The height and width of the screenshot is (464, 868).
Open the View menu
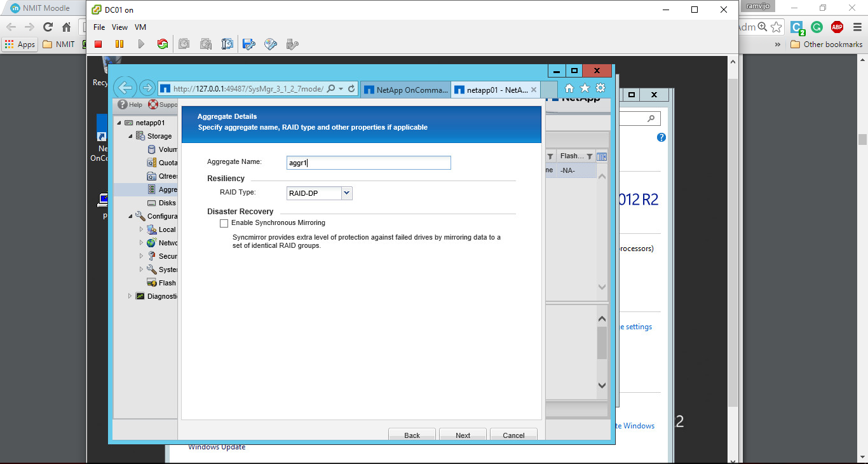click(x=120, y=27)
